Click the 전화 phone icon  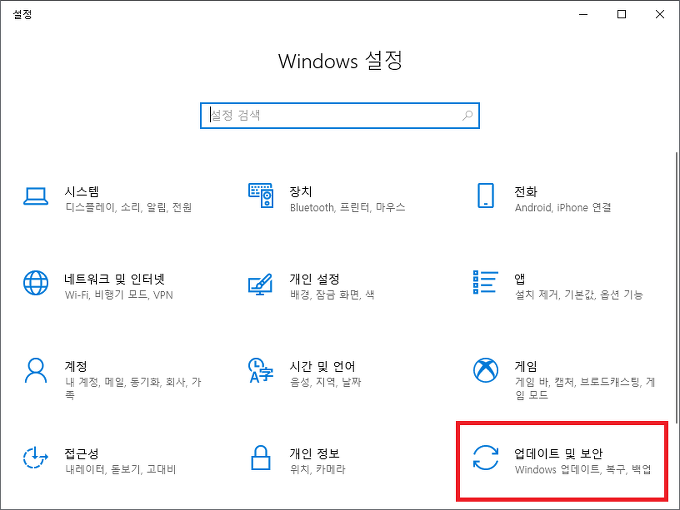point(485,196)
